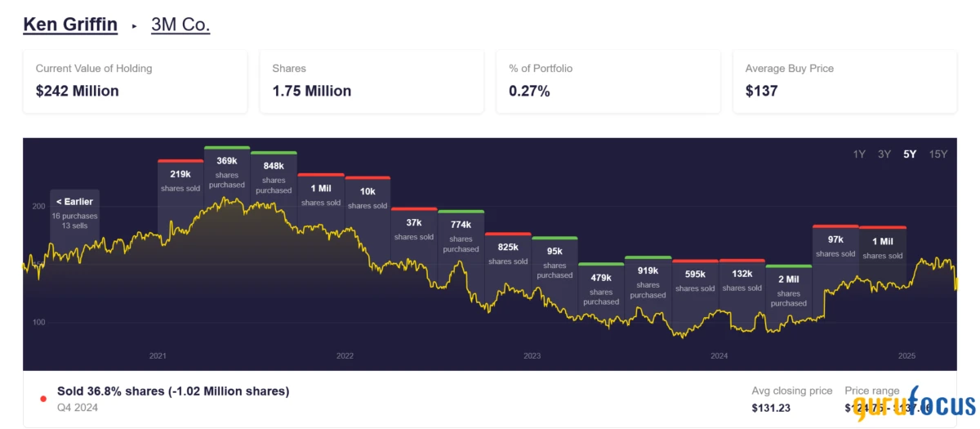Click the GuruFocus logo
Image resolution: width=980 pixels, height=429 pixels.
(913, 405)
